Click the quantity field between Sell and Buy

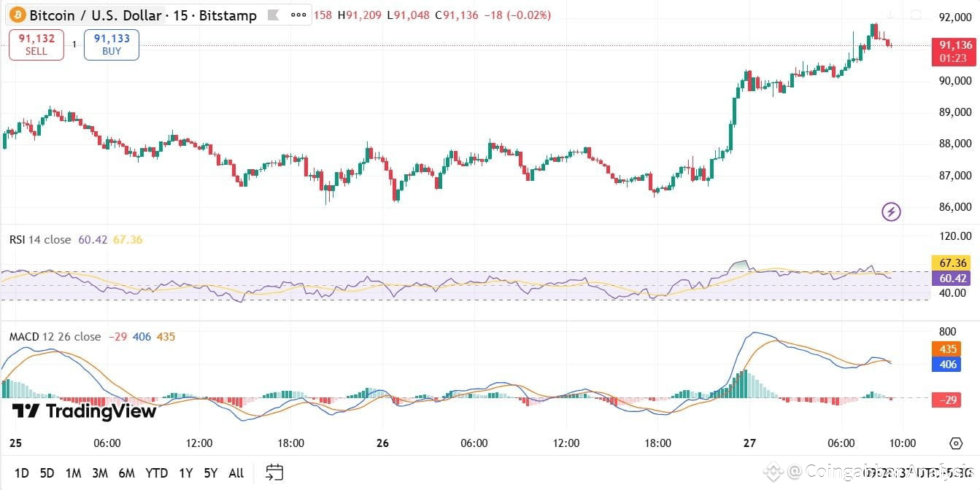74,44
